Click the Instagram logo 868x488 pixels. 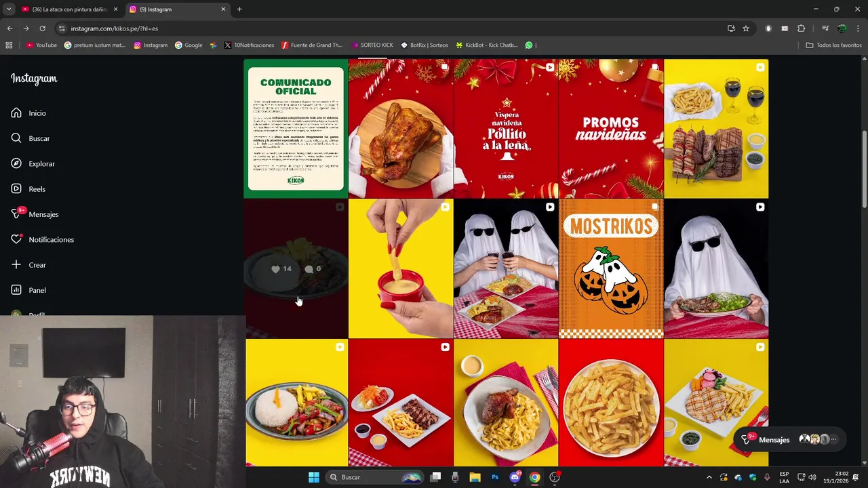34,79
